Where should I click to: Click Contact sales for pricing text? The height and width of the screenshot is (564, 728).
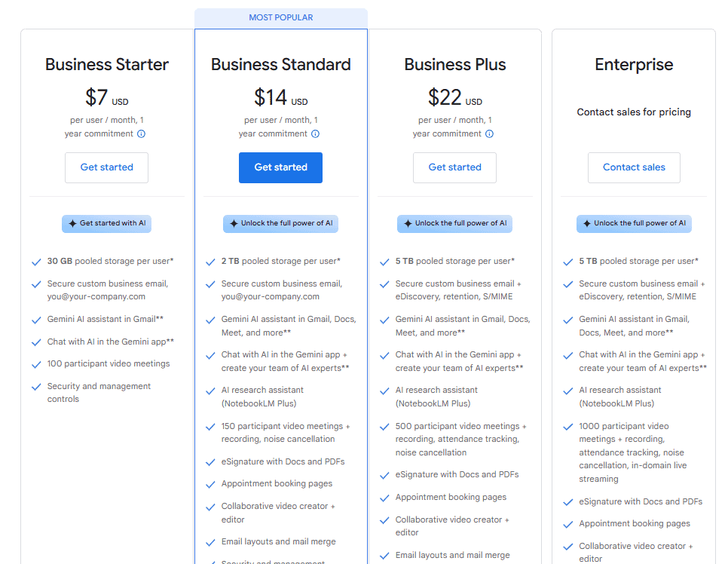(634, 112)
